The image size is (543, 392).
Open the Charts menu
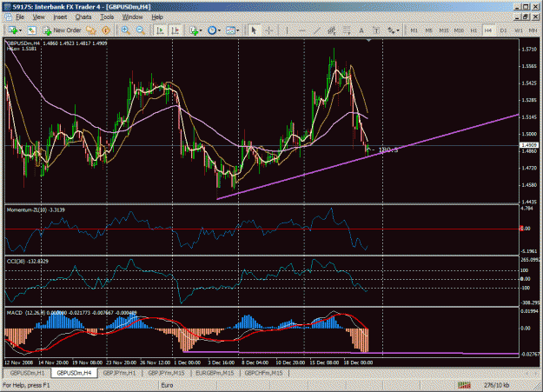tap(83, 17)
